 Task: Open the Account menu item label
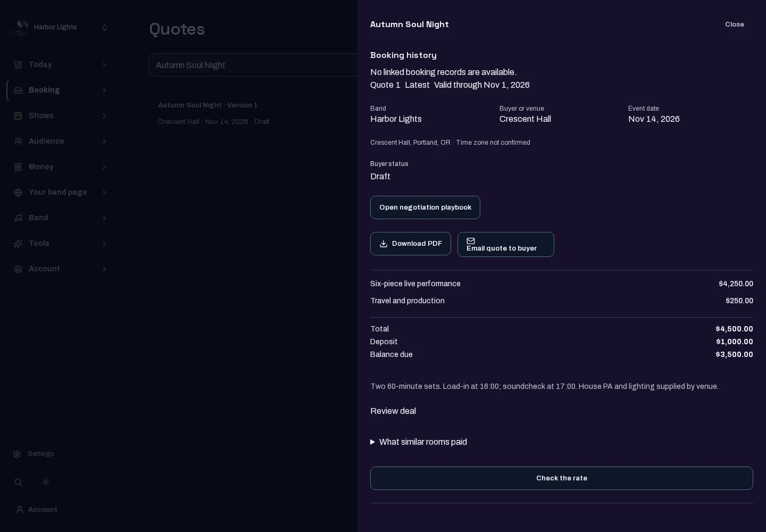click(44, 269)
